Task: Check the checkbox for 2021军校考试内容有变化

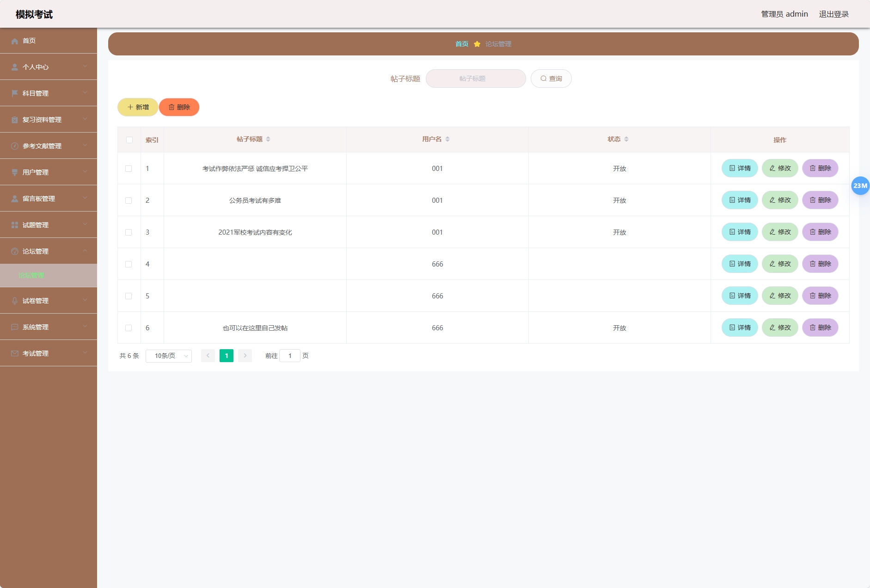Action: pyautogui.click(x=129, y=232)
